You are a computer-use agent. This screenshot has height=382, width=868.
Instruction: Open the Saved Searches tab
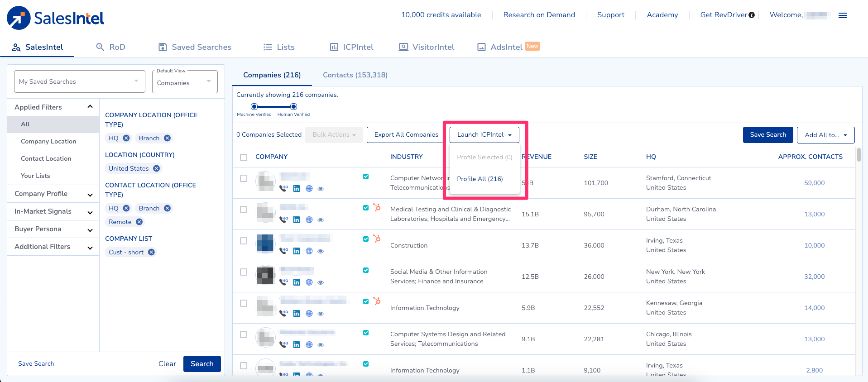click(195, 47)
